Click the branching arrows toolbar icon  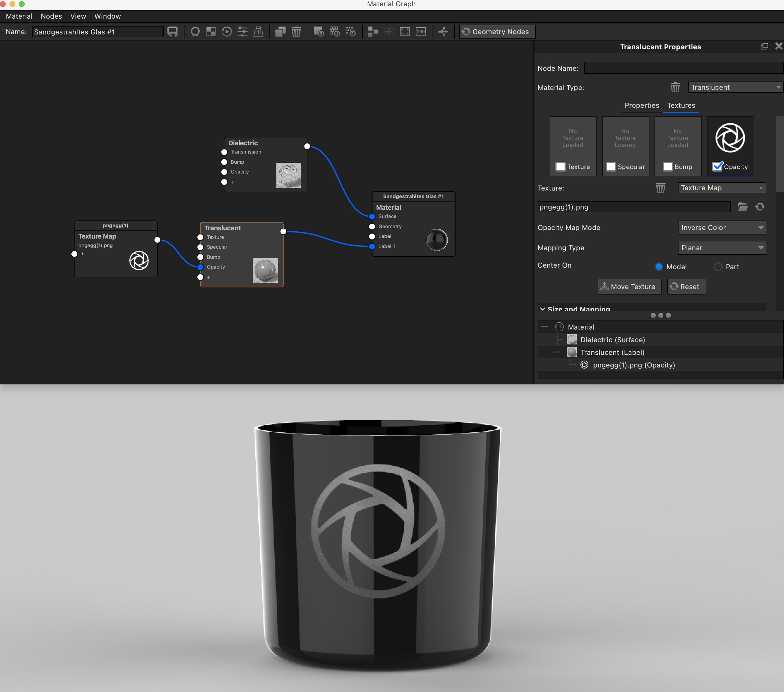point(443,32)
